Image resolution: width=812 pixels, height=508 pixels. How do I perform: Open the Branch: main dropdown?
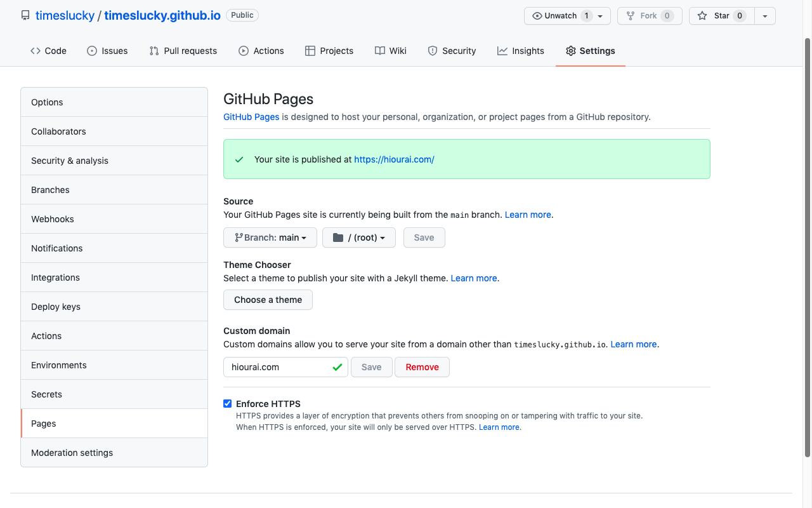coord(270,237)
